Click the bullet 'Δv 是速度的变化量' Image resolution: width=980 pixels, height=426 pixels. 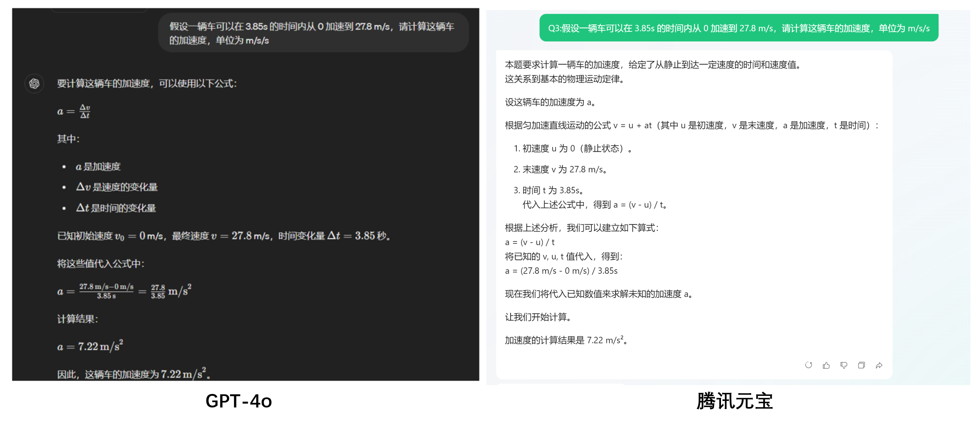117,187
